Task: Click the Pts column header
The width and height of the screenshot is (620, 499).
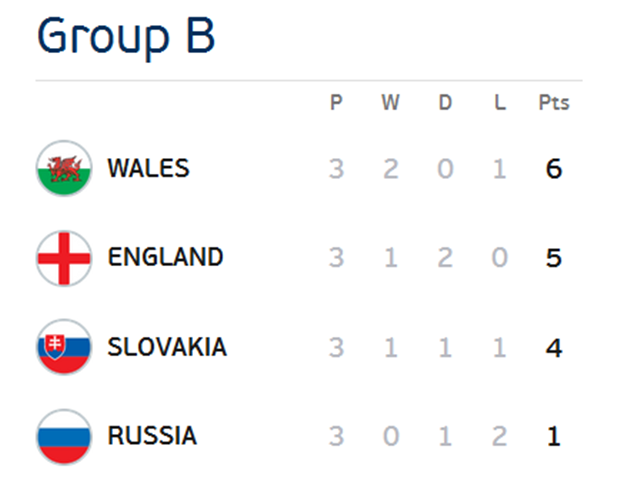Action: coord(554,102)
